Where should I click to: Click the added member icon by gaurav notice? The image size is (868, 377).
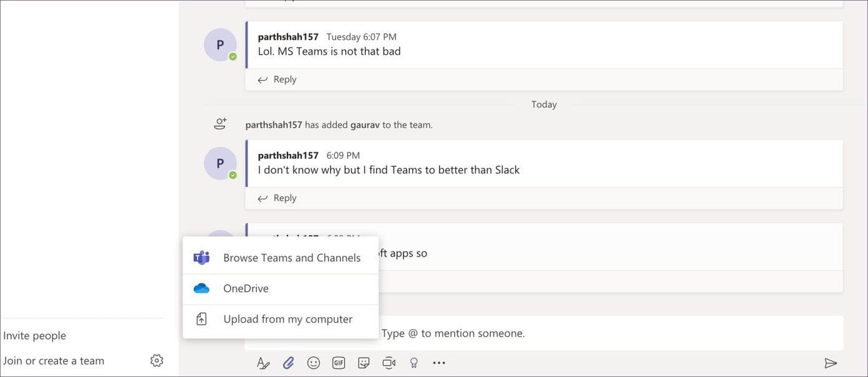(220, 124)
